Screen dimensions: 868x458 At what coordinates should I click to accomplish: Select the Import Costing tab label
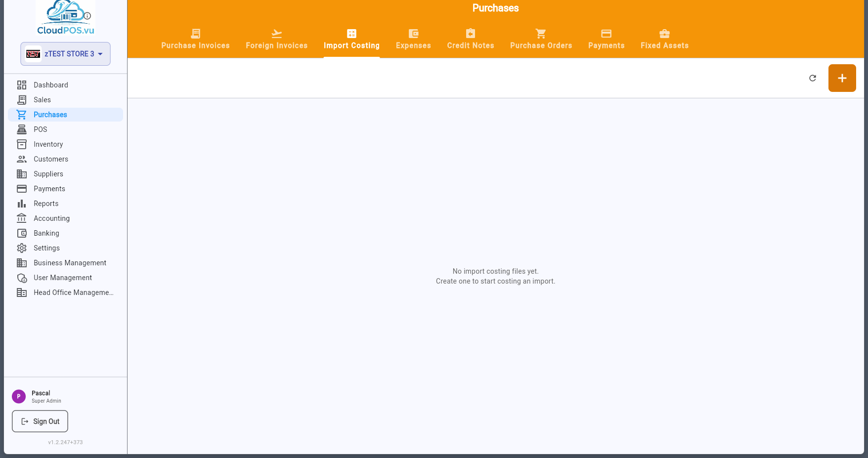(352, 45)
